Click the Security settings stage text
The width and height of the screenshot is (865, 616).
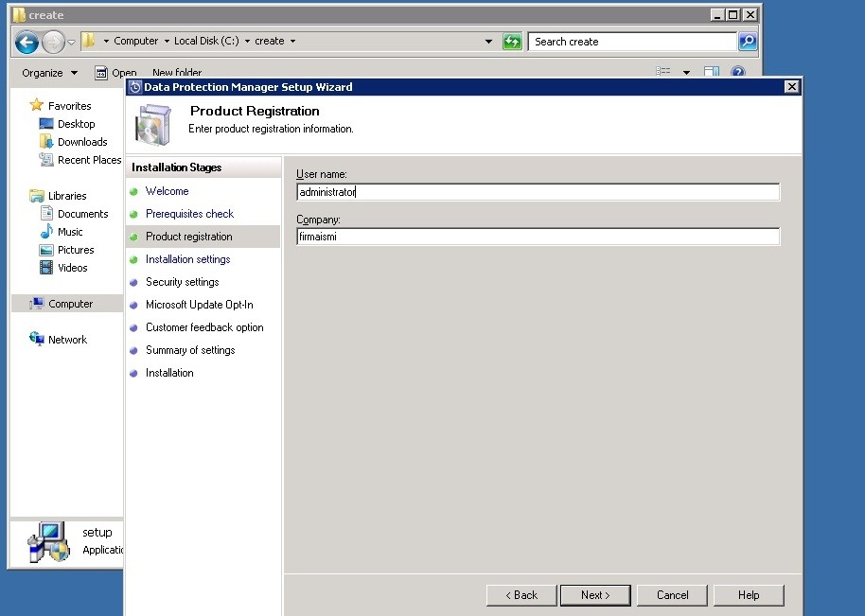182,282
